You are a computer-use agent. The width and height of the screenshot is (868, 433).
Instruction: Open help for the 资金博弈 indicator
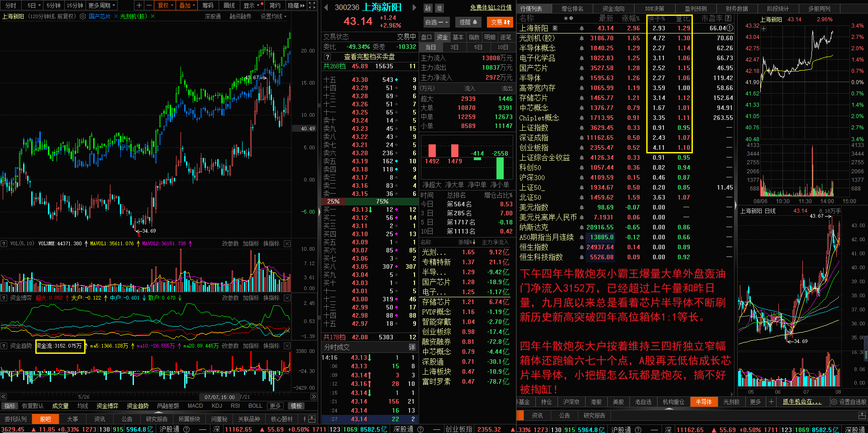pyautogui.click(x=4, y=298)
